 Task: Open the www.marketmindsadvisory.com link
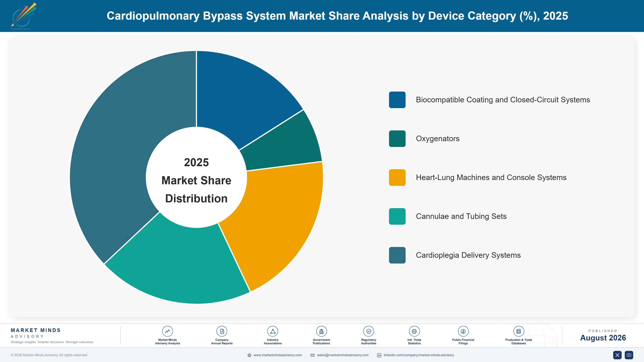point(278,355)
